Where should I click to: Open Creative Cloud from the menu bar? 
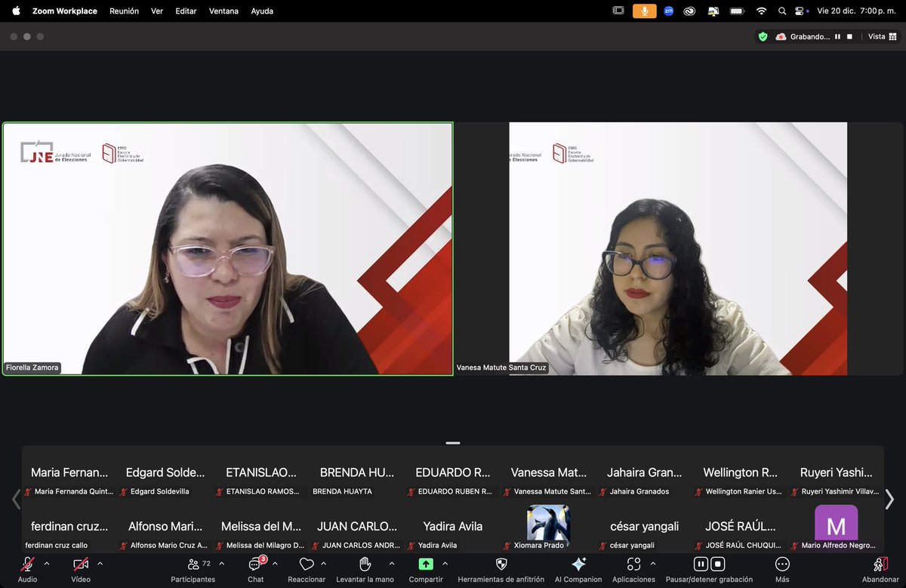(689, 11)
